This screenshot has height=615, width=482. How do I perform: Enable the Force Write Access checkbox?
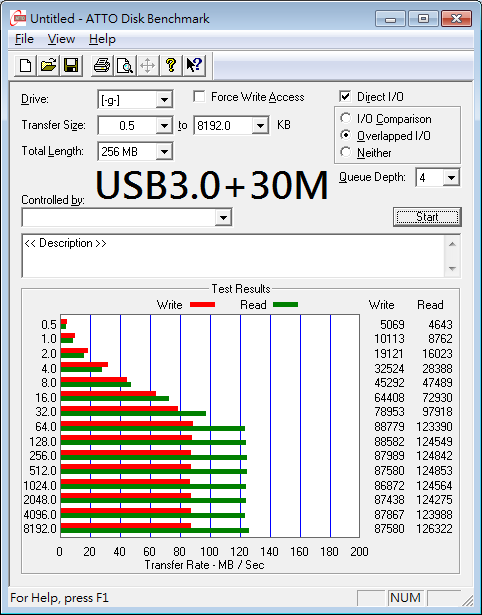tap(199, 96)
